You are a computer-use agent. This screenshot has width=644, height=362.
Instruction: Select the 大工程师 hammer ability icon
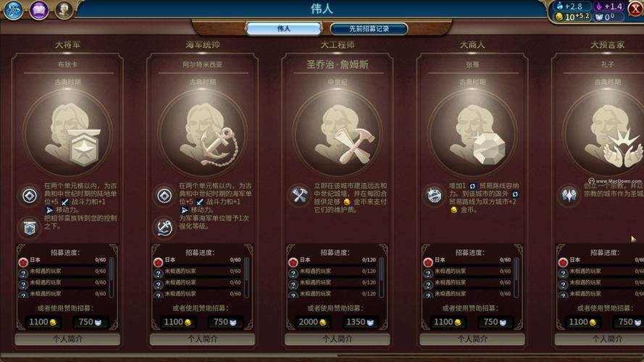(299, 195)
